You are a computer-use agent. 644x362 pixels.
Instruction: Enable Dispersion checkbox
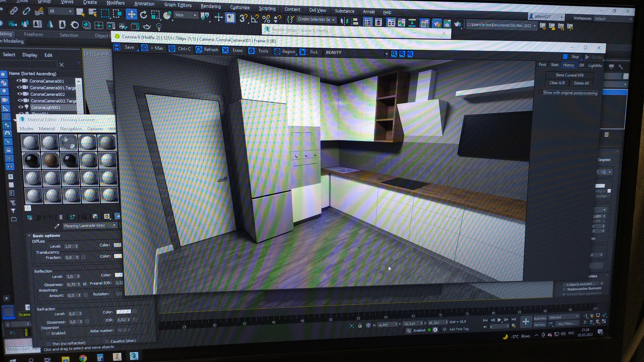coord(48,333)
